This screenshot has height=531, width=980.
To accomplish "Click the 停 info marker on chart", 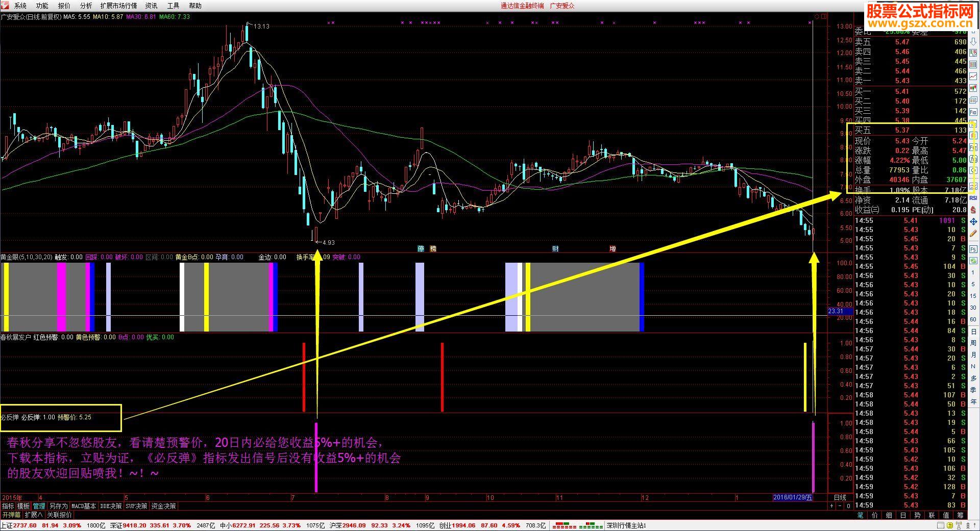I will point(421,249).
